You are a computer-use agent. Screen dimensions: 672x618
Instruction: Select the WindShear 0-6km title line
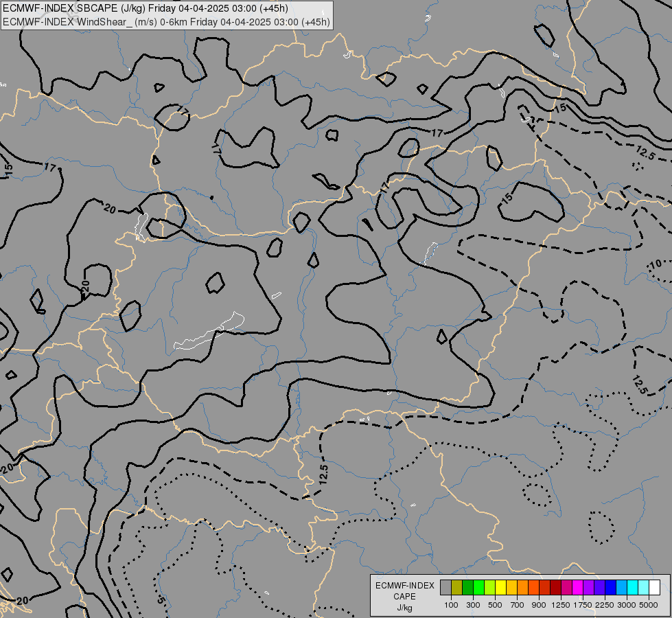click(166, 22)
